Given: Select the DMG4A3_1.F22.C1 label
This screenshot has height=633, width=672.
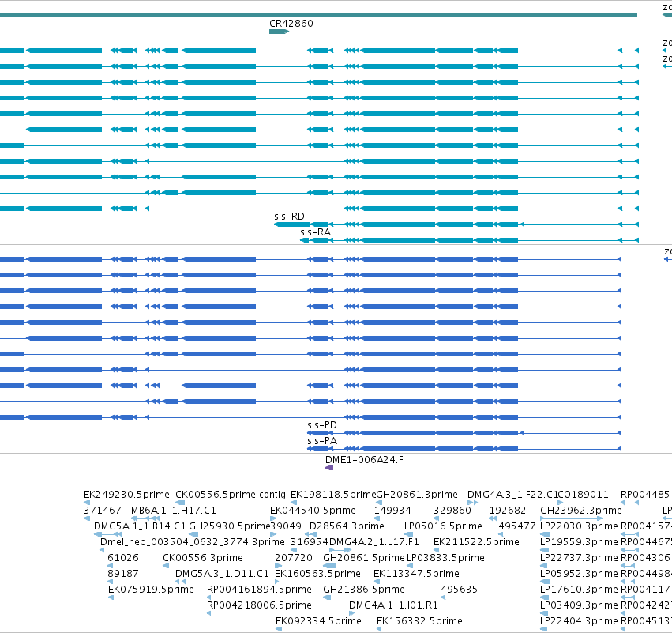Looking at the screenshot, I should pyautogui.click(x=512, y=495).
